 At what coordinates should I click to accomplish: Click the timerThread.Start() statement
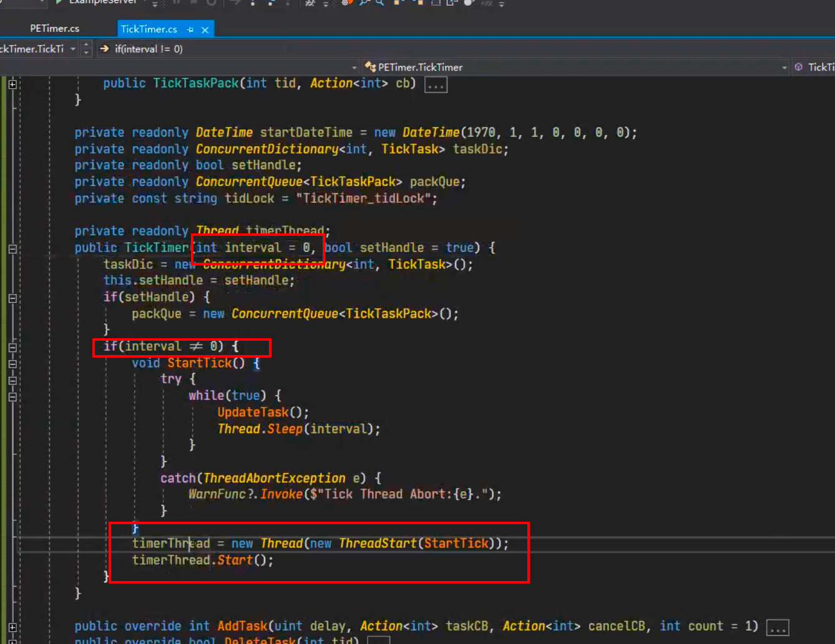click(x=203, y=560)
